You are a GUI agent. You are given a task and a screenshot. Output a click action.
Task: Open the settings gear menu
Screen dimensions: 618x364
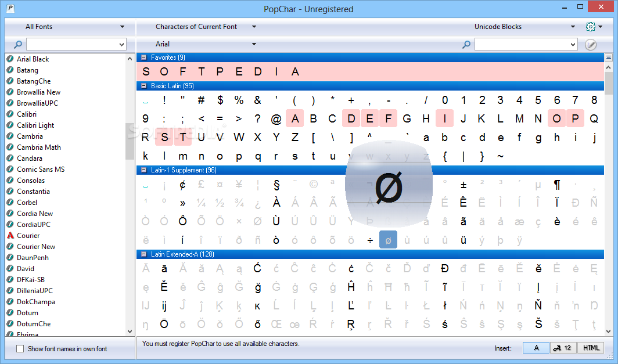coord(594,27)
